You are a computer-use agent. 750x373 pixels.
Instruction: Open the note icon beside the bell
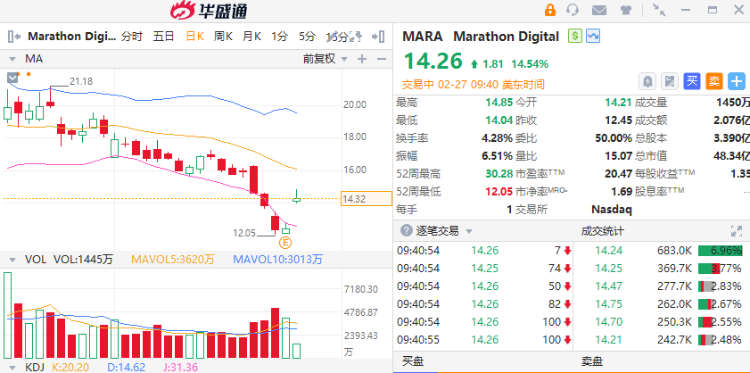point(670,82)
